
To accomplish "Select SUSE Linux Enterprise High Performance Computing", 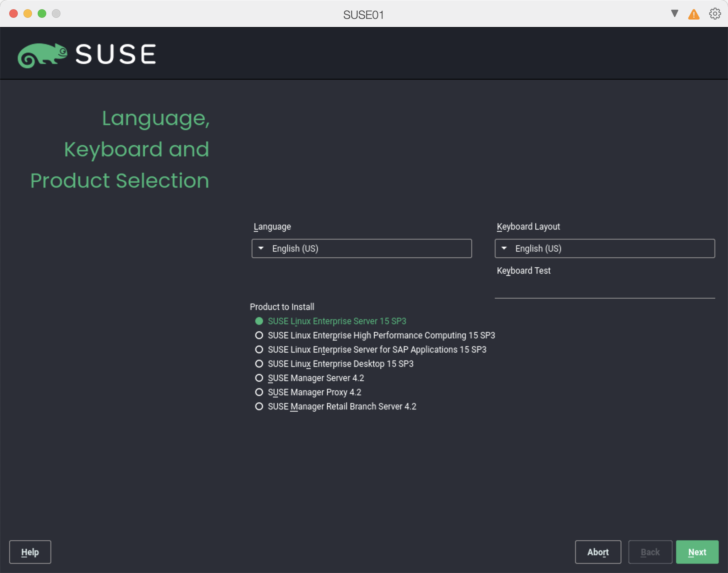I will click(259, 335).
